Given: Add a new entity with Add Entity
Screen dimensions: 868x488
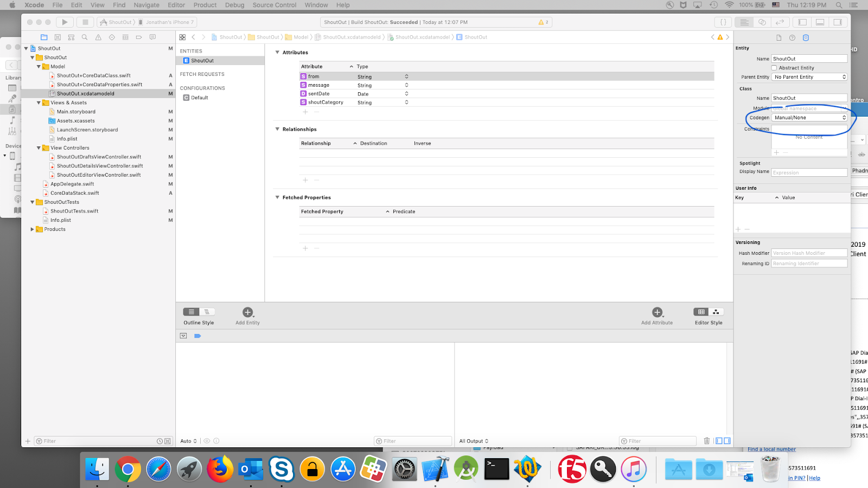Looking at the screenshot, I should 247,312.
